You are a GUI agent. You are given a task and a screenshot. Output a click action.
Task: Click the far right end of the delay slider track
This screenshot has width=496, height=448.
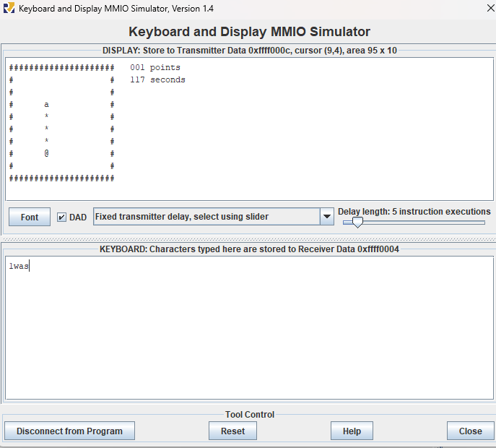484,223
